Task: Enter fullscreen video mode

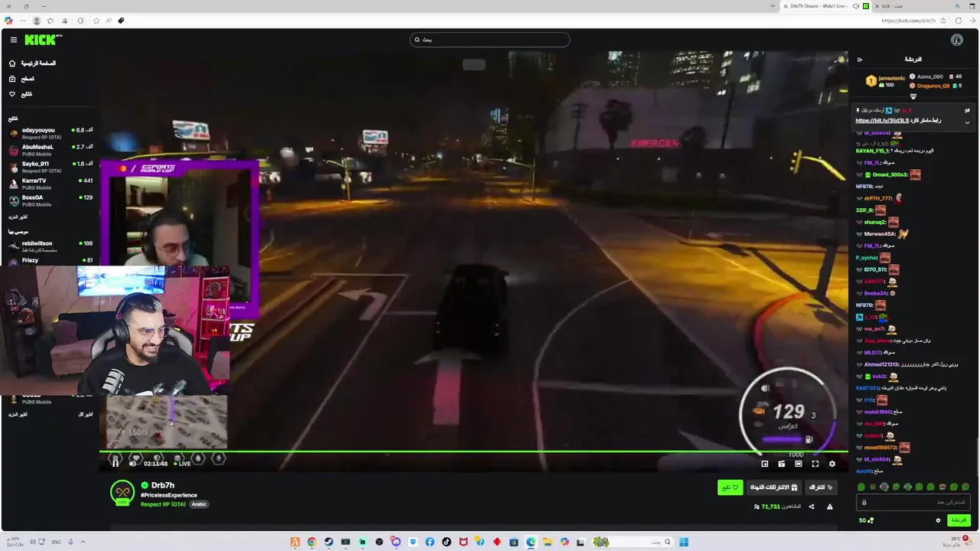Action: (815, 464)
